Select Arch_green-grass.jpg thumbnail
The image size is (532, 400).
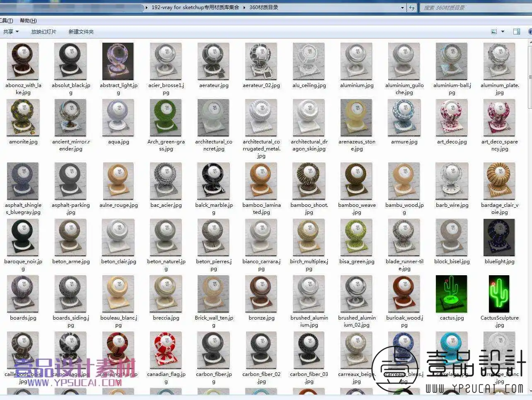[x=166, y=118]
